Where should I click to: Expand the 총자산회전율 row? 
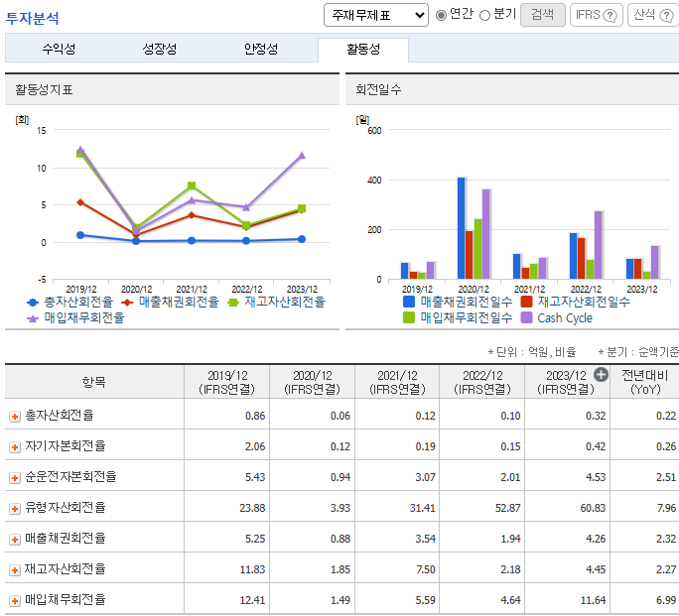[x=15, y=417]
